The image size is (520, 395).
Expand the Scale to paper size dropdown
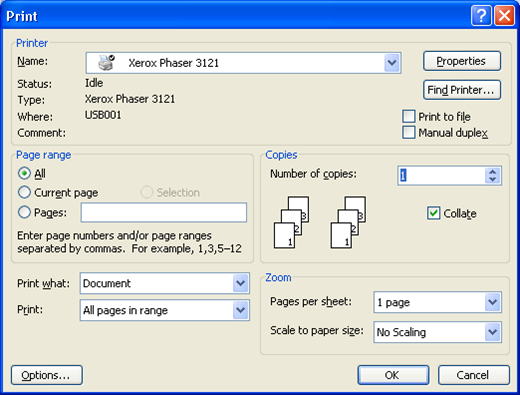pos(493,332)
